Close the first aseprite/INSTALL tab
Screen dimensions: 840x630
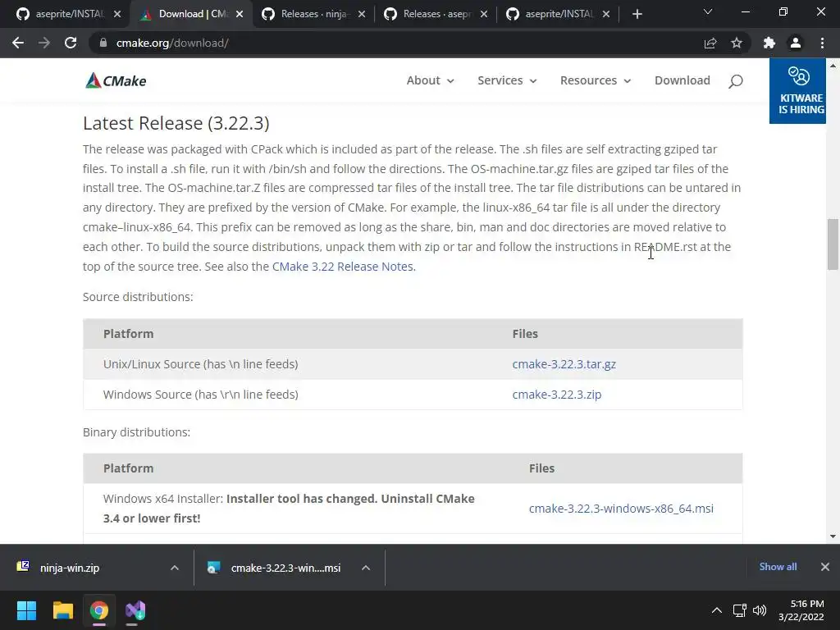pyautogui.click(x=117, y=14)
